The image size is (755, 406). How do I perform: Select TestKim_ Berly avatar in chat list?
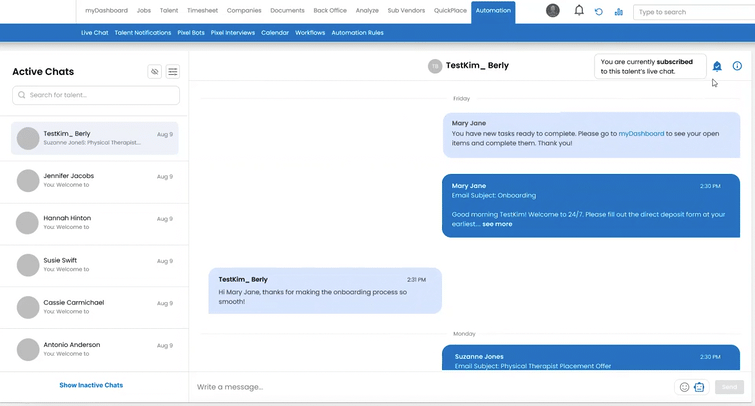[x=28, y=138]
